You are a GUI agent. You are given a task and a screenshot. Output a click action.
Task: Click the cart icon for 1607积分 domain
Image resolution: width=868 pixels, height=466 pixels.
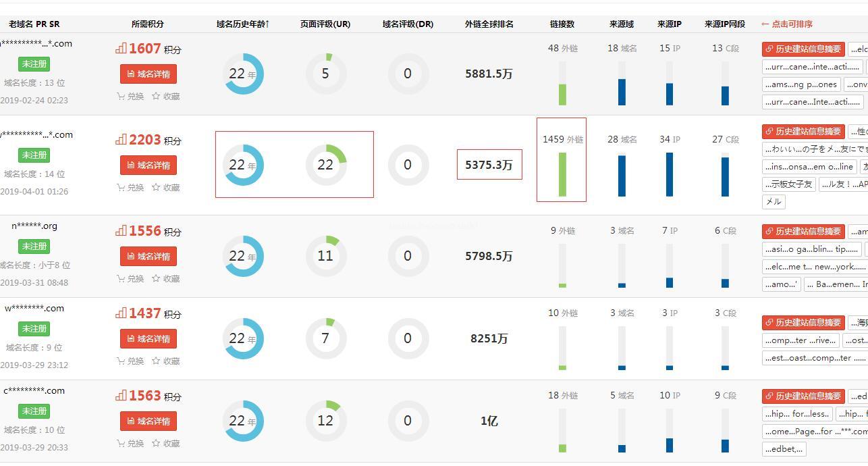tap(121, 97)
